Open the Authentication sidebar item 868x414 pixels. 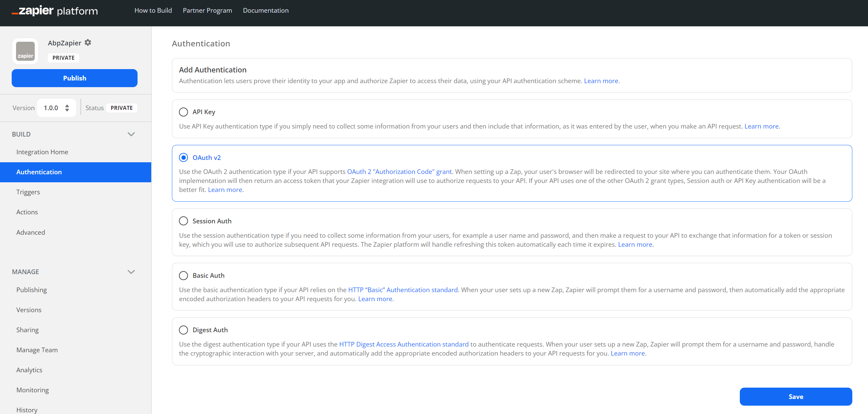[75, 172]
